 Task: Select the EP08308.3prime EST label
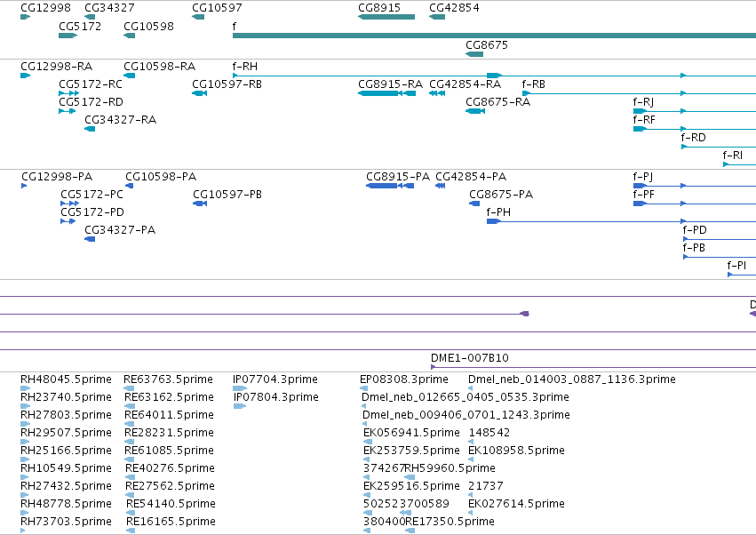coord(404,379)
